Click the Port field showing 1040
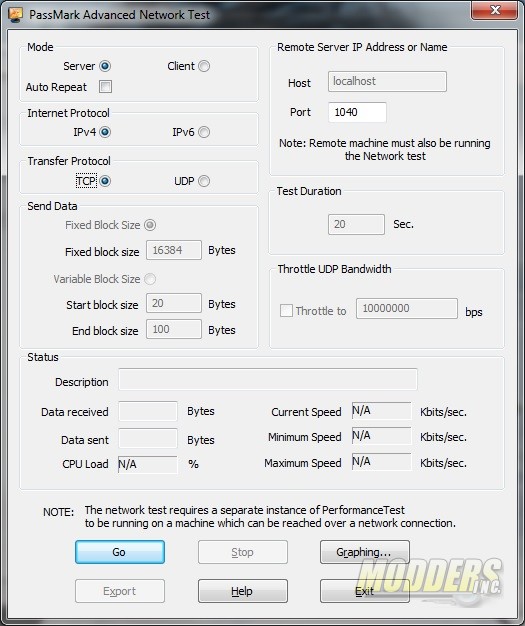 357,112
